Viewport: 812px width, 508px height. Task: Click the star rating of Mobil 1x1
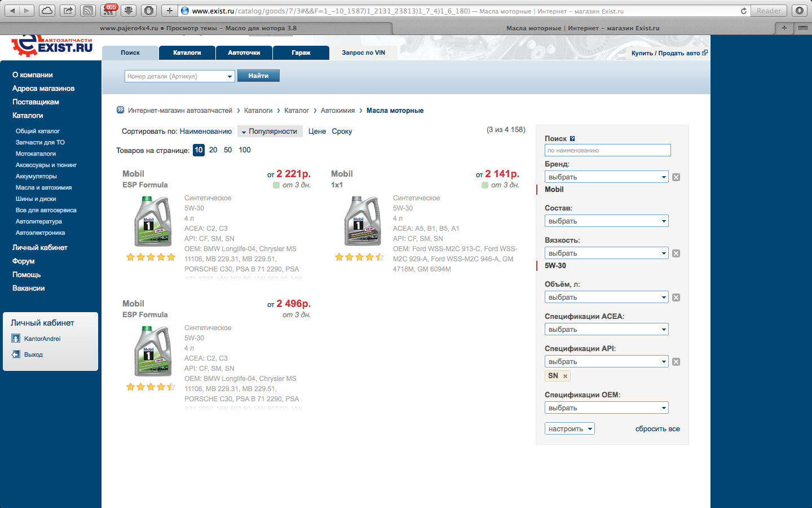coord(359,257)
